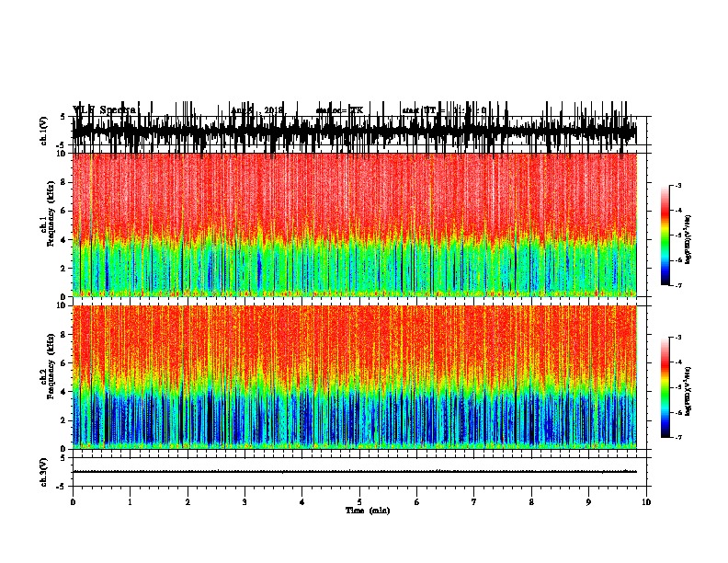Click the station= label in header

pyautogui.click(x=332, y=110)
